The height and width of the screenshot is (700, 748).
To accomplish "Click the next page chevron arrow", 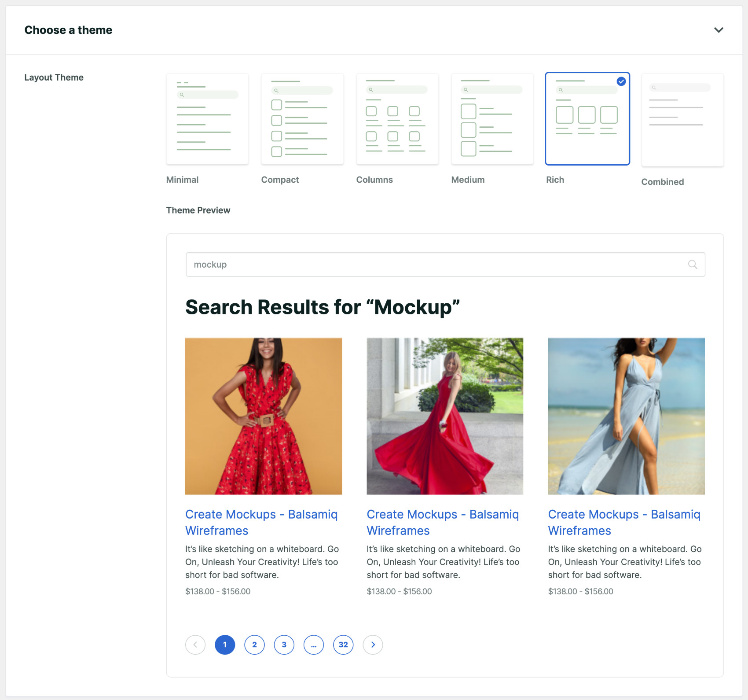I will coord(373,645).
